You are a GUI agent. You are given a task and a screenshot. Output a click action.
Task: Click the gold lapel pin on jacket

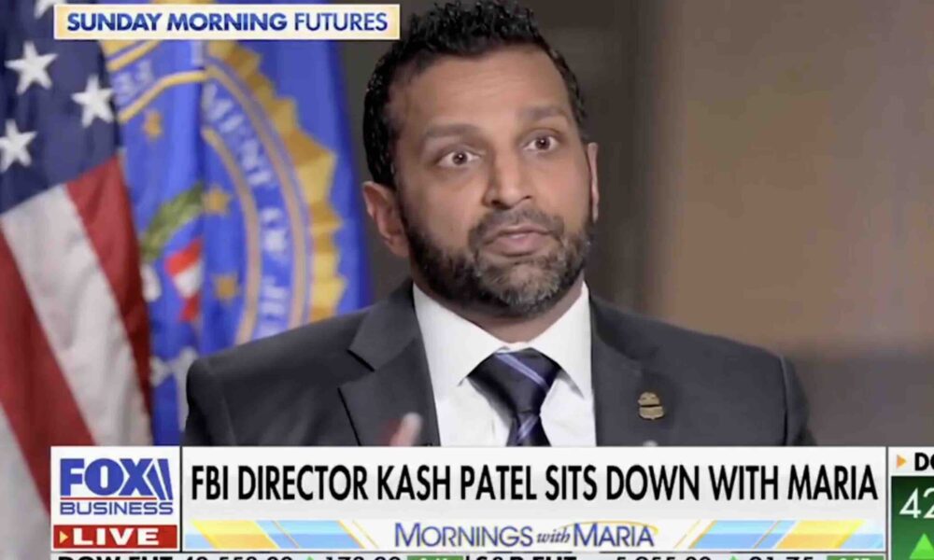click(651, 405)
